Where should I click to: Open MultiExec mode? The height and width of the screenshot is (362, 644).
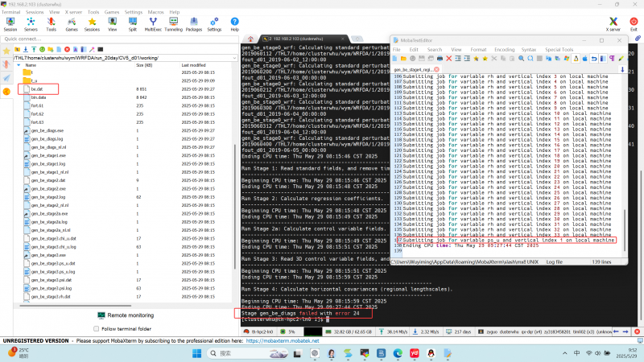click(x=153, y=23)
